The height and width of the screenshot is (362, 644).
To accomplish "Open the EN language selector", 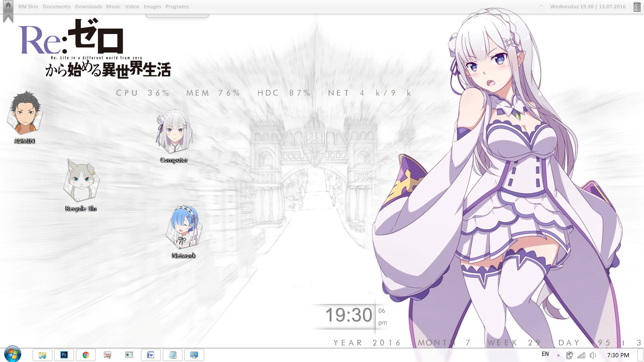I will 545,354.
